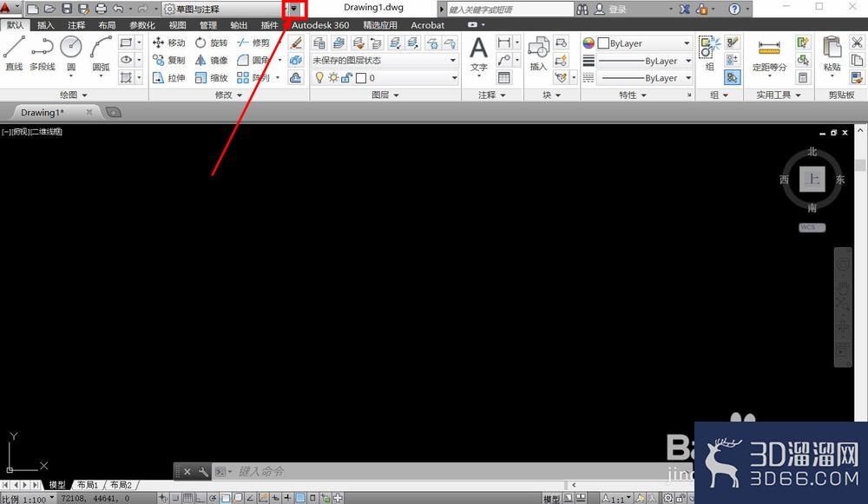Activate the 缩放 (Scale) tool
Image resolution: width=868 pixels, height=504 pixels.
point(212,77)
